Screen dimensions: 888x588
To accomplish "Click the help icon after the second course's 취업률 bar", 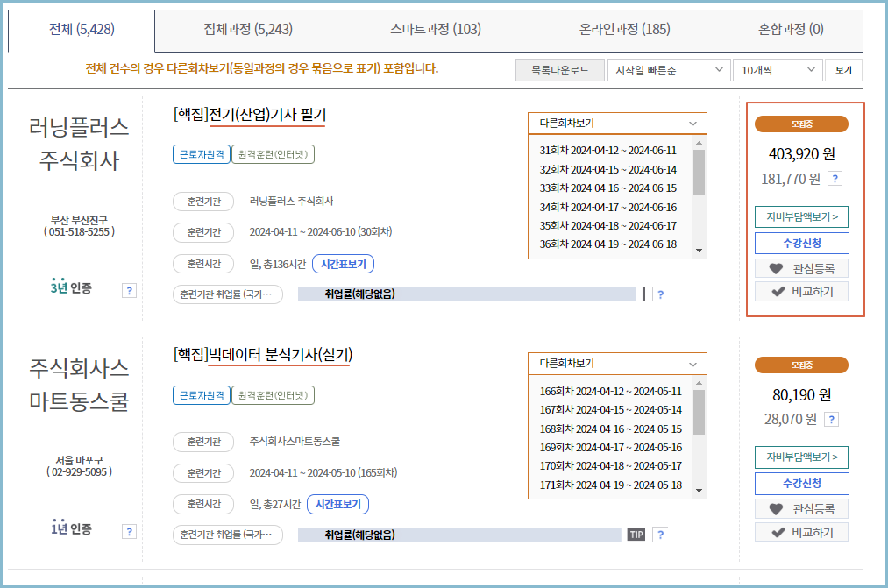I will (x=658, y=533).
